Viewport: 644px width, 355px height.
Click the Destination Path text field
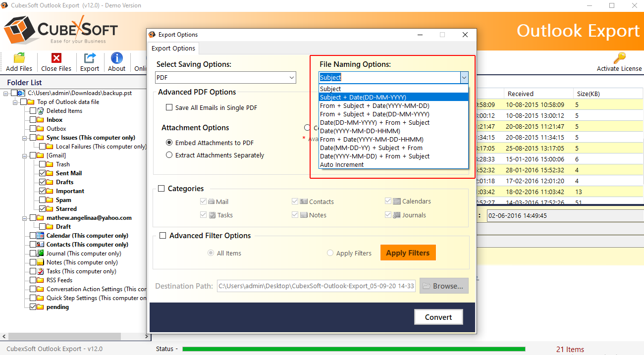[316, 286]
